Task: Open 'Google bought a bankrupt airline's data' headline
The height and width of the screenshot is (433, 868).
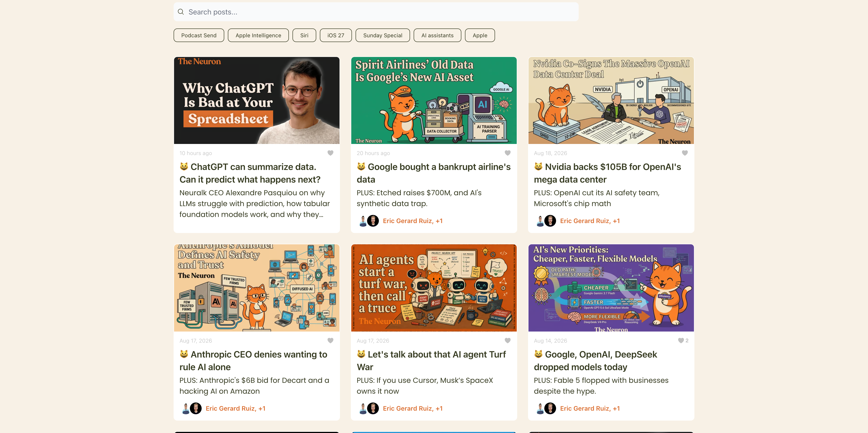Action: tap(434, 173)
